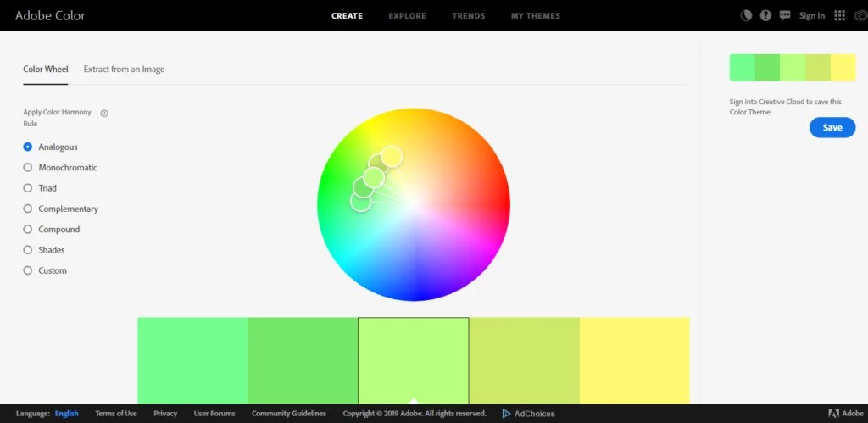Click the color harmony rule info icon
The height and width of the screenshot is (423, 868).
tap(104, 113)
